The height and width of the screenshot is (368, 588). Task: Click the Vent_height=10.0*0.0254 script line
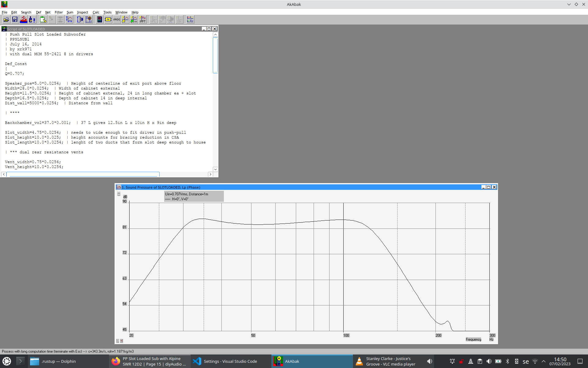coord(34,167)
